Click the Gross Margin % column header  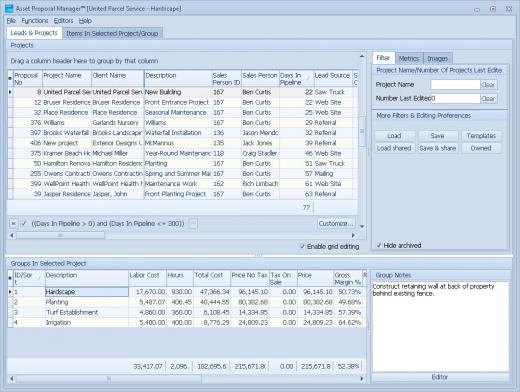pos(347,278)
